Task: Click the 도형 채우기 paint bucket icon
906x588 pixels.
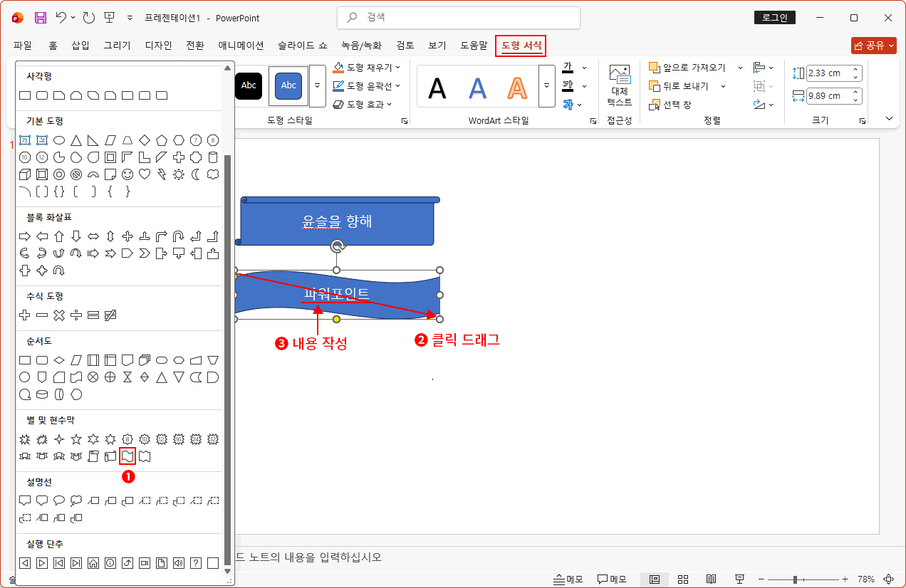Action: 338,67
